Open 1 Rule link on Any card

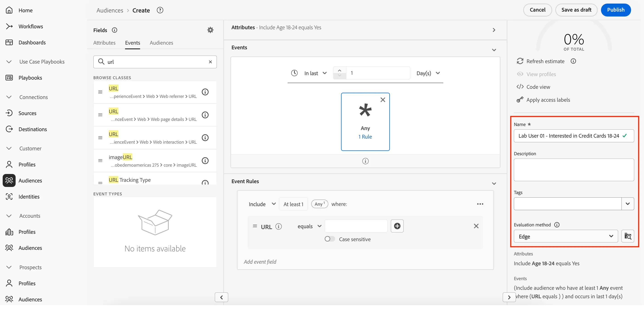(365, 137)
